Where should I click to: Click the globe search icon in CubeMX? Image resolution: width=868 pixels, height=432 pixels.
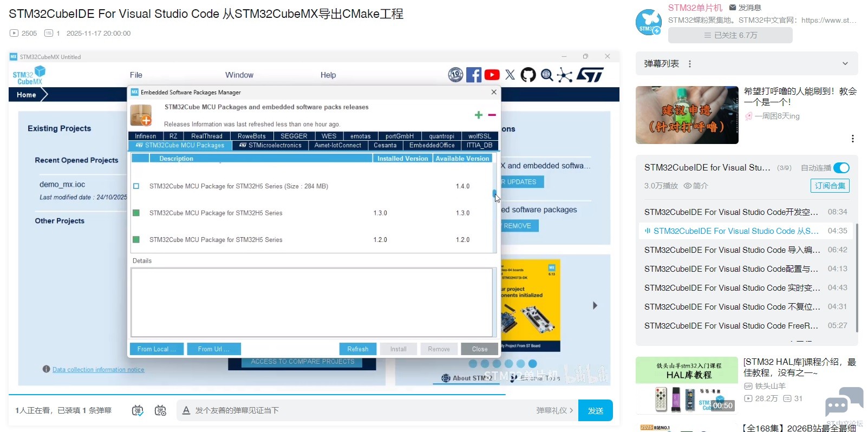tap(547, 75)
